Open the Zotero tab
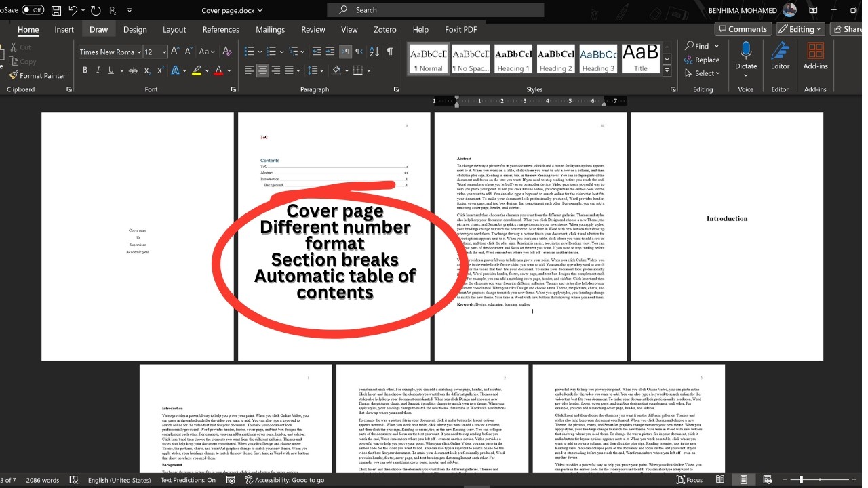 tap(385, 30)
